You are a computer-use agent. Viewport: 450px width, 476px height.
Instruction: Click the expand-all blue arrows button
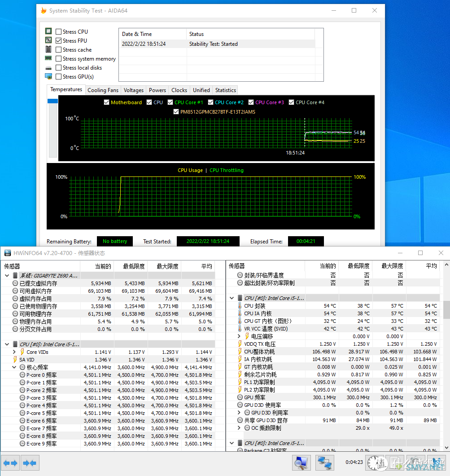[x=10, y=463]
